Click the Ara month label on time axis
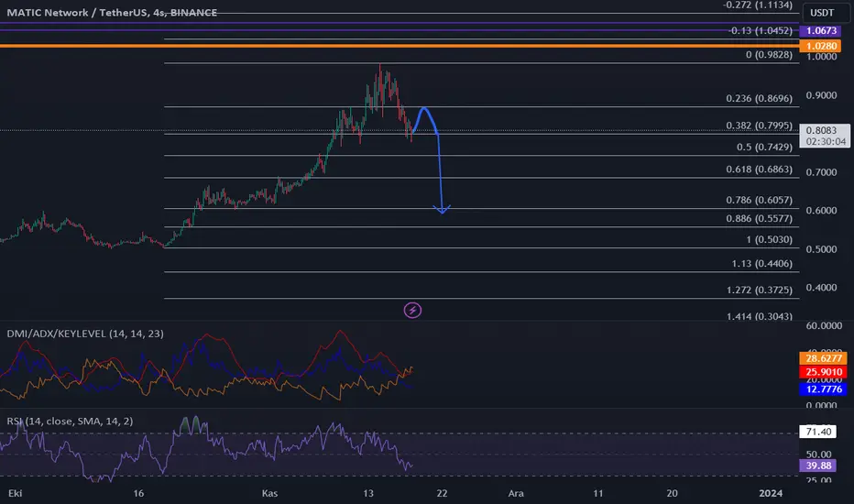Image resolution: width=854 pixels, height=504 pixels. (x=516, y=493)
